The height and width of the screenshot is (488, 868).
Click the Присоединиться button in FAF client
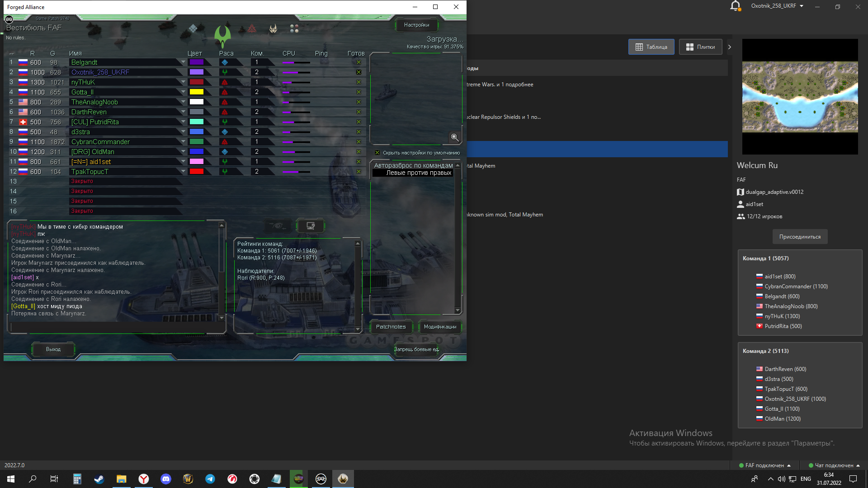[x=800, y=237]
